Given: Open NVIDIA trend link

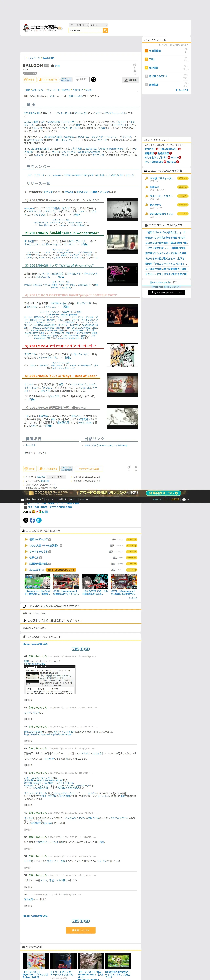Looking at the screenshot, I should tap(172, 162).
